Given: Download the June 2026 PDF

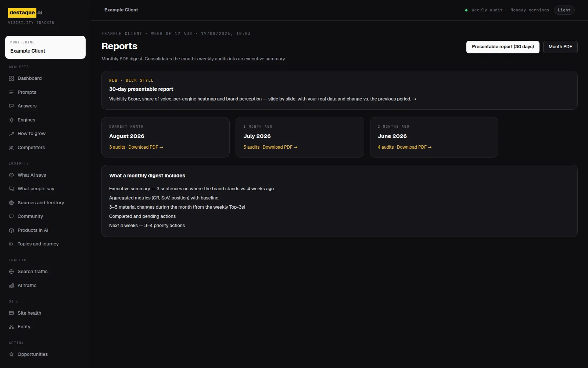Looking at the screenshot, I should coord(405,147).
